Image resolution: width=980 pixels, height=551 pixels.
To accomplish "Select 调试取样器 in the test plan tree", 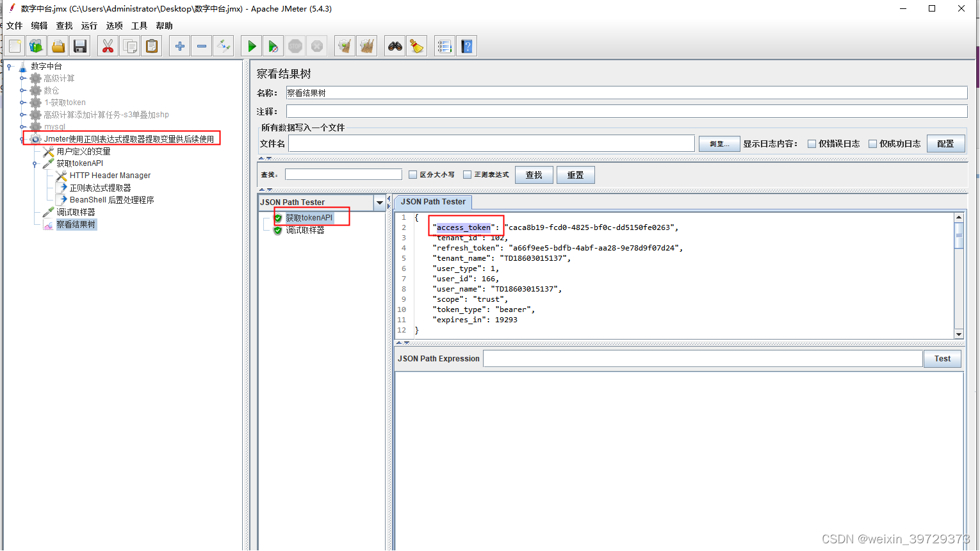I will [x=76, y=212].
